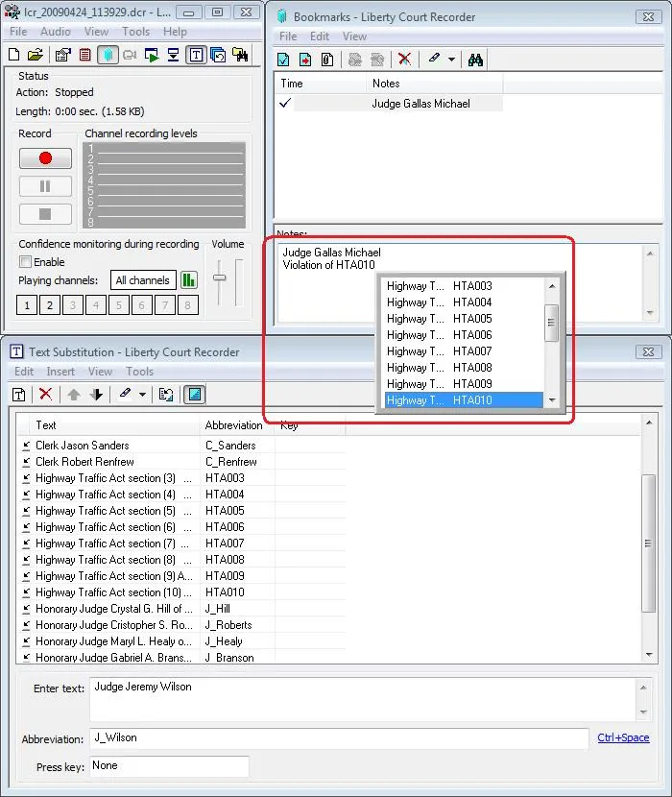Viewport: 672px width, 797px height.
Task: Toggle the All channels button
Action: click(x=143, y=280)
